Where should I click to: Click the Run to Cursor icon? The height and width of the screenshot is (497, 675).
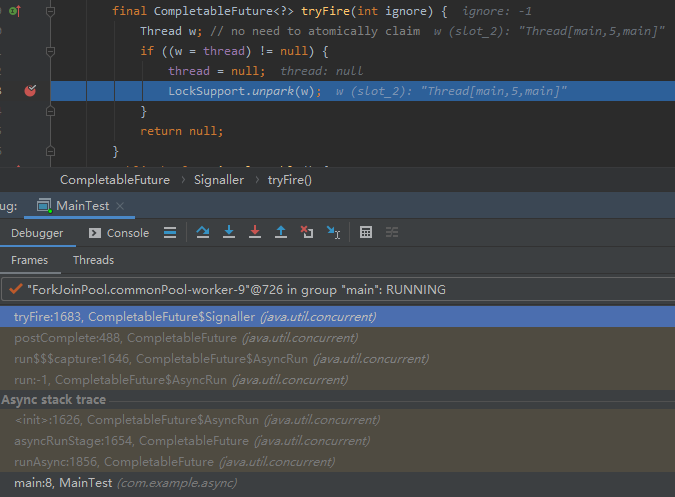point(333,232)
